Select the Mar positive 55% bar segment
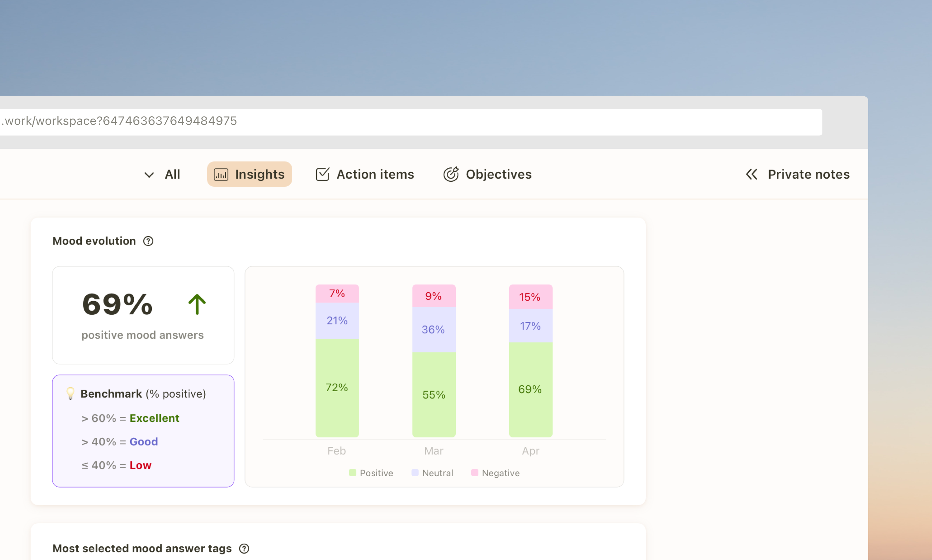The height and width of the screenshot is (560, 932). pos(433,395)
